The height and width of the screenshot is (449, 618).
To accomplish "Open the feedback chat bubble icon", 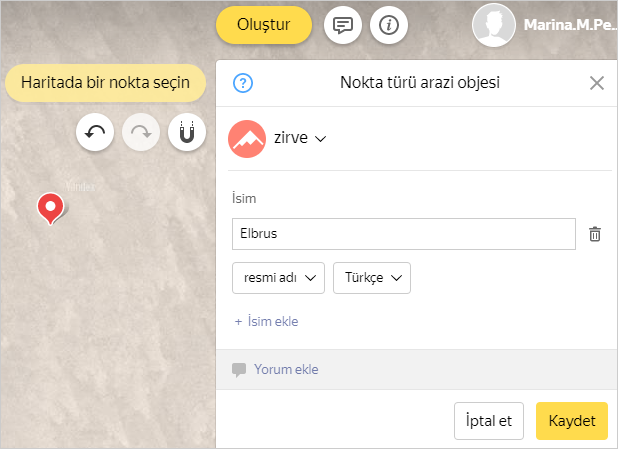I will (343, 25).
